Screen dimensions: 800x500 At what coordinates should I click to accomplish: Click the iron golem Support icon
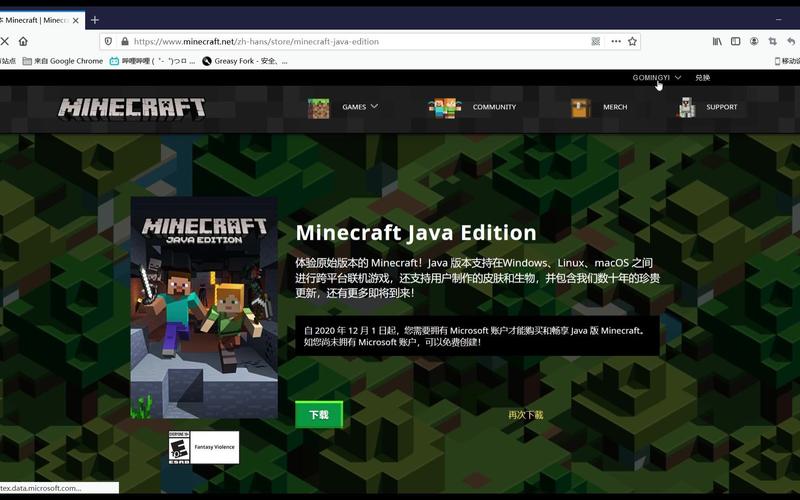coord(686,107)
